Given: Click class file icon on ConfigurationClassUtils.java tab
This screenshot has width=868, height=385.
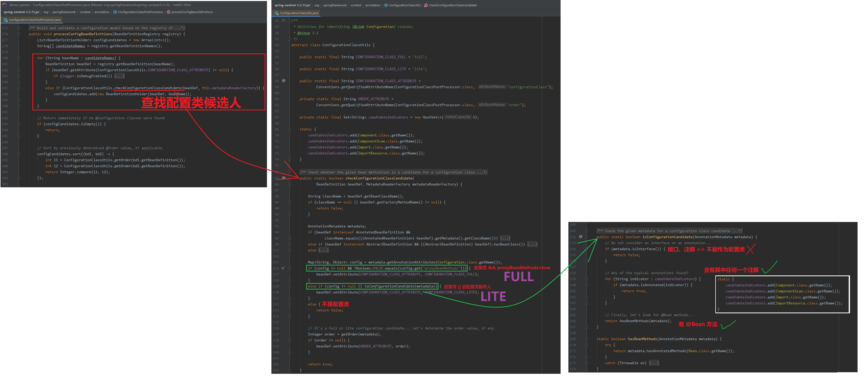Looking at the screenshot, I should 276,13.
